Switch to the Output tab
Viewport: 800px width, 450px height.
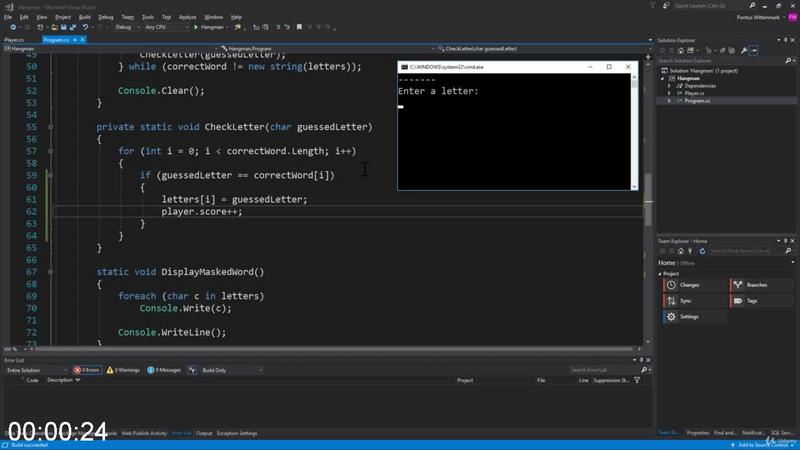[x=204, y=433]
